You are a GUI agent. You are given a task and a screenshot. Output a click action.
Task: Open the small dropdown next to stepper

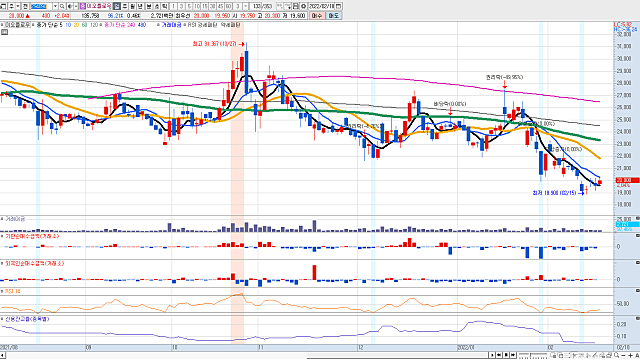coord(18,7)
